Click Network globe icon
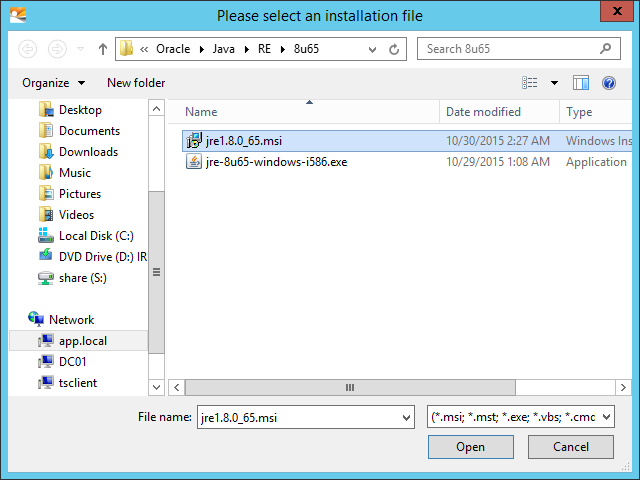 (x=36, y=319)
